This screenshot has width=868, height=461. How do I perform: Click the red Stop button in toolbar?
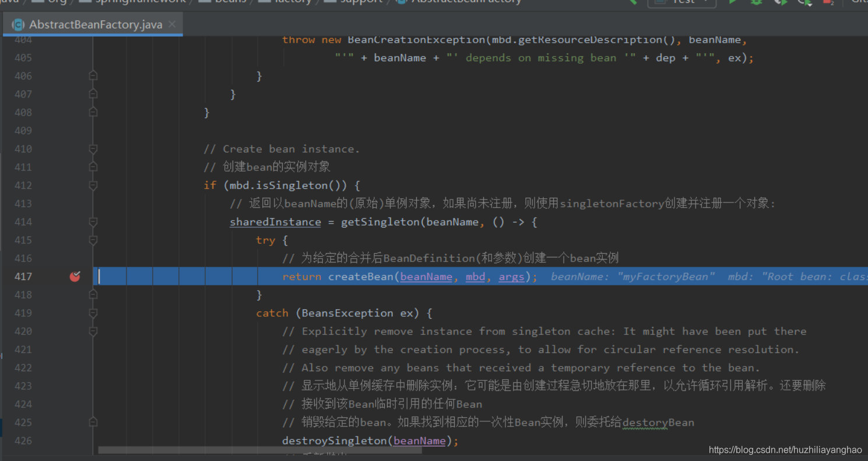click(828, 2)
